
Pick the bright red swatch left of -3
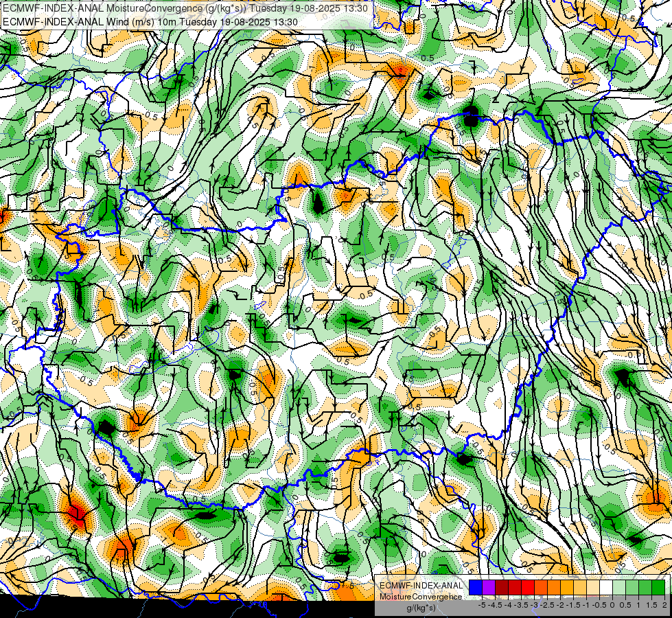(528, 588)
